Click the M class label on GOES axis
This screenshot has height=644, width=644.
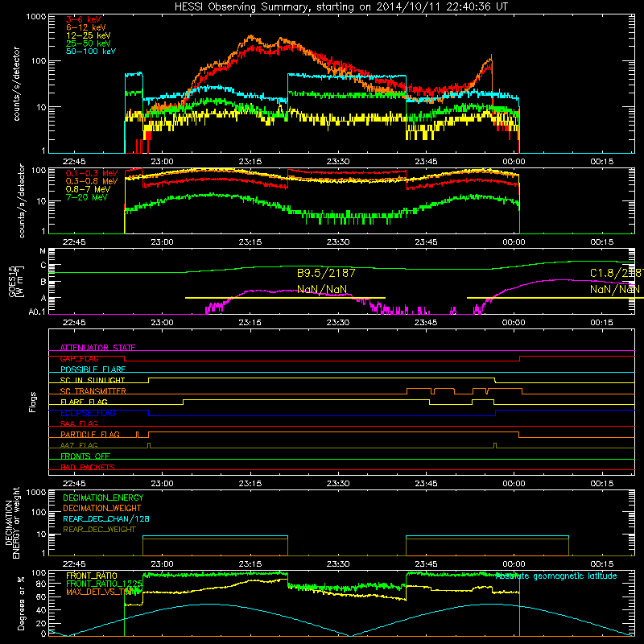pos(43,251)
